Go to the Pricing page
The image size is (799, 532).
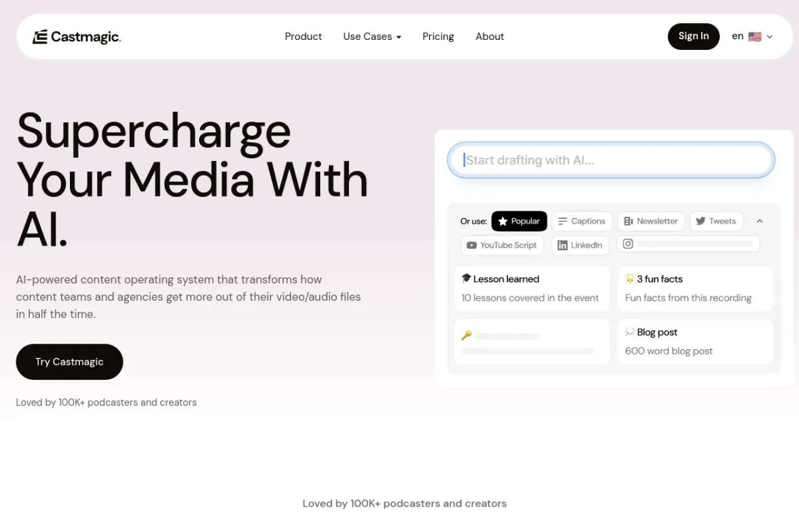(438, 36)
